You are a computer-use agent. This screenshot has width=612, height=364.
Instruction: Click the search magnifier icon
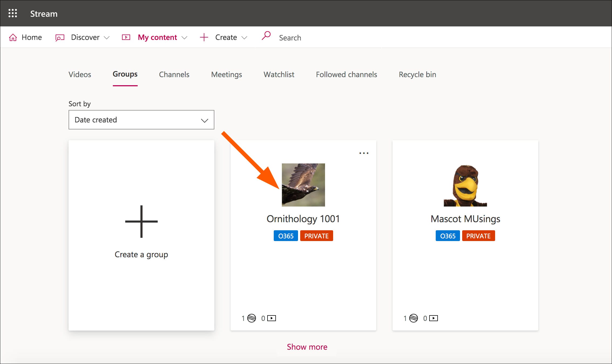266,36
